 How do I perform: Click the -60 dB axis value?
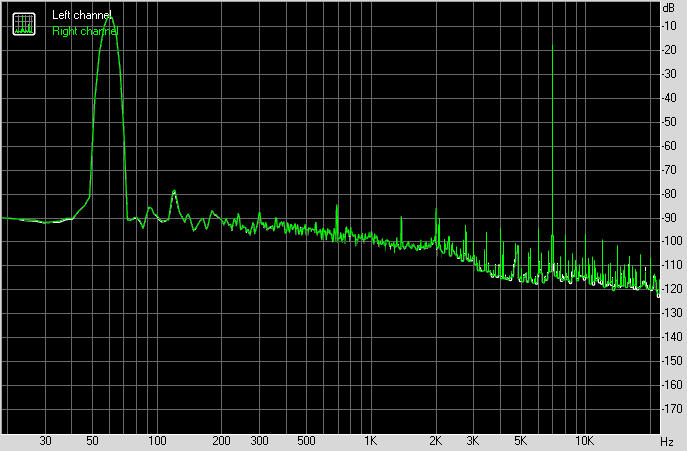point(669,146)
